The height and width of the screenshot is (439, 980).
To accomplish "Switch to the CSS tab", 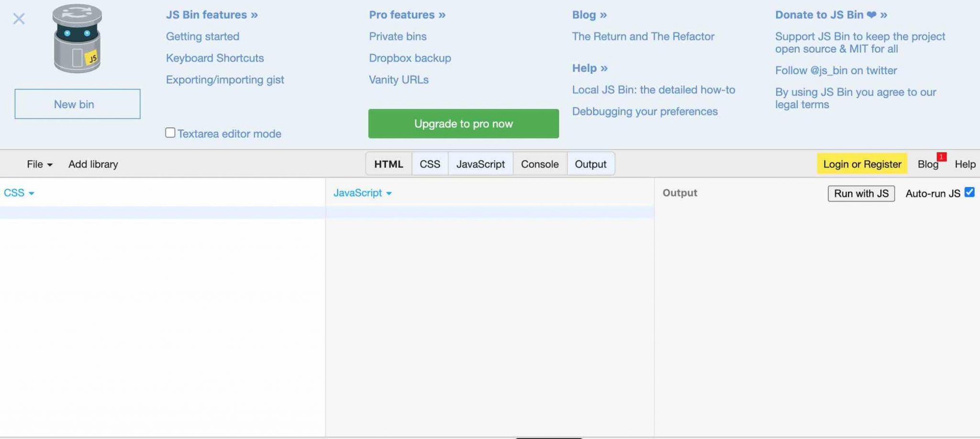I will point(429,164).
